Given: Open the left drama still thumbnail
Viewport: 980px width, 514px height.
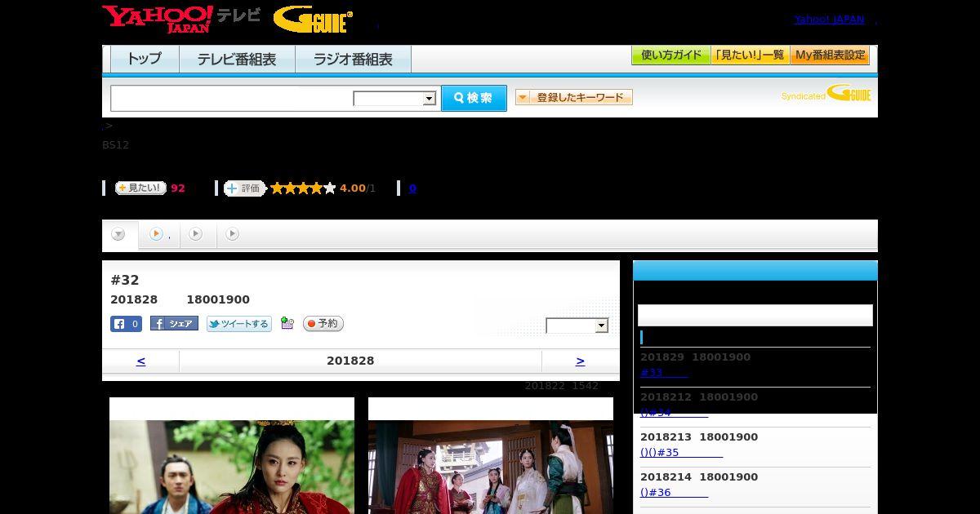Looking at the screenshot, I should 232,455.
